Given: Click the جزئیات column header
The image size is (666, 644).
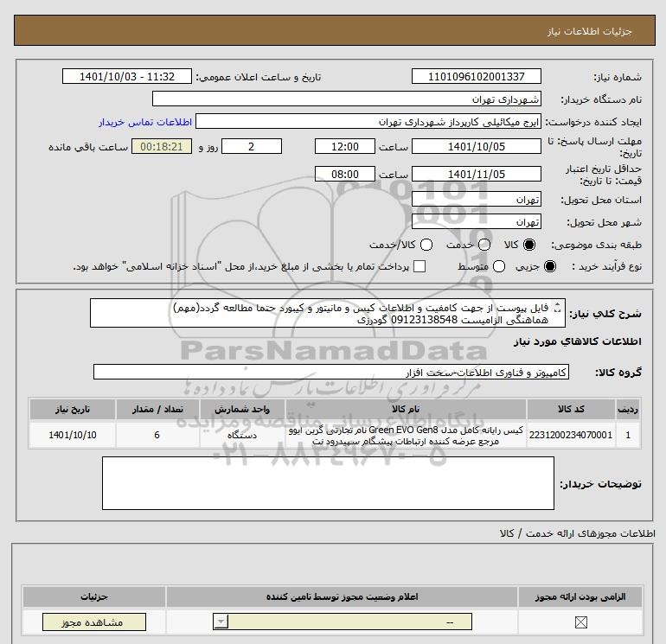Looking at the screenshot, I should coord(94,596).
